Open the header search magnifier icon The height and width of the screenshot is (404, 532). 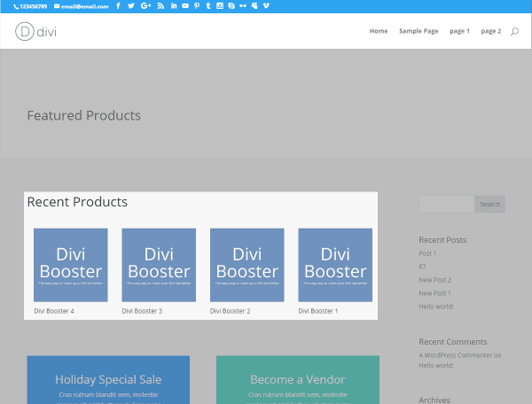click(515, 31)
